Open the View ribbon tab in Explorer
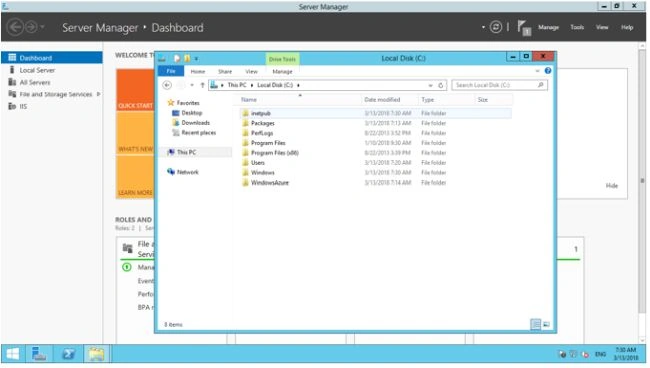Screen dimensions: 650x368 tap(251, 72)
